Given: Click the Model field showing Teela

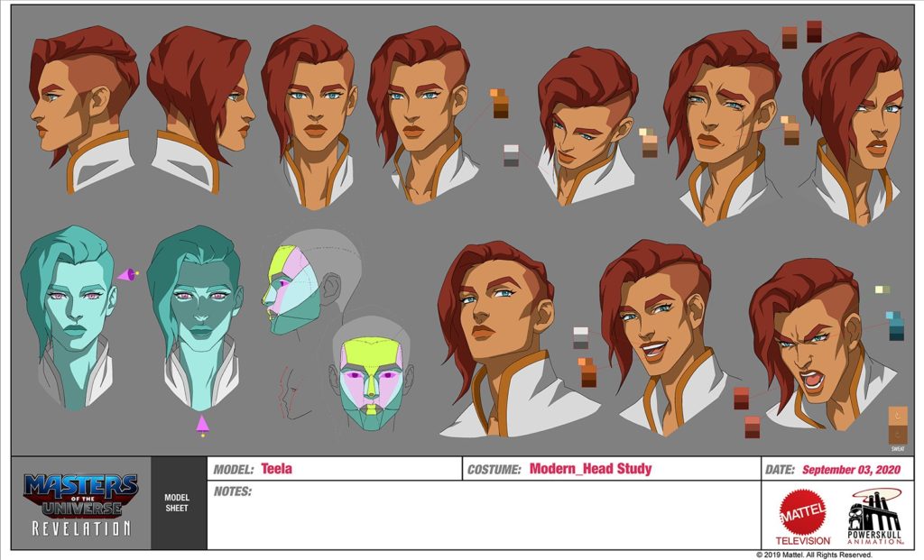Looking at the screenshot, I should (x=334, y=469).
